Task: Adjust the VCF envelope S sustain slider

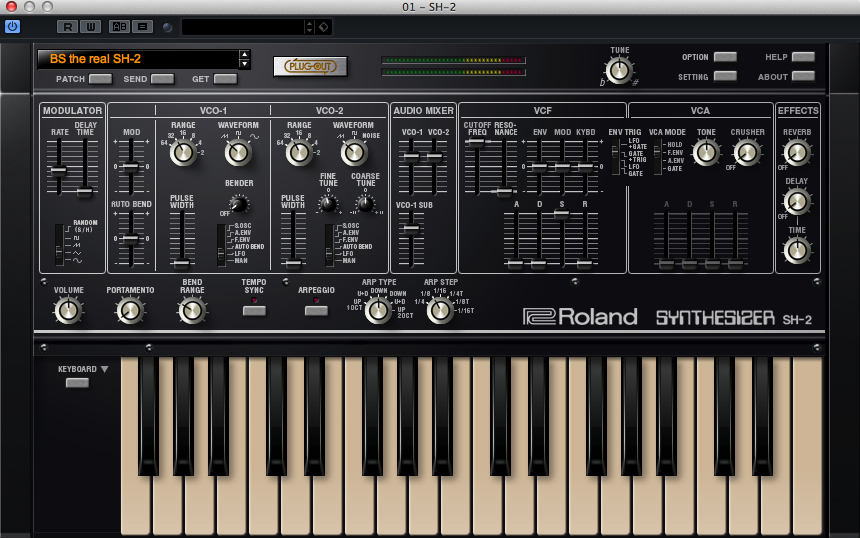Action: (561, 214)
